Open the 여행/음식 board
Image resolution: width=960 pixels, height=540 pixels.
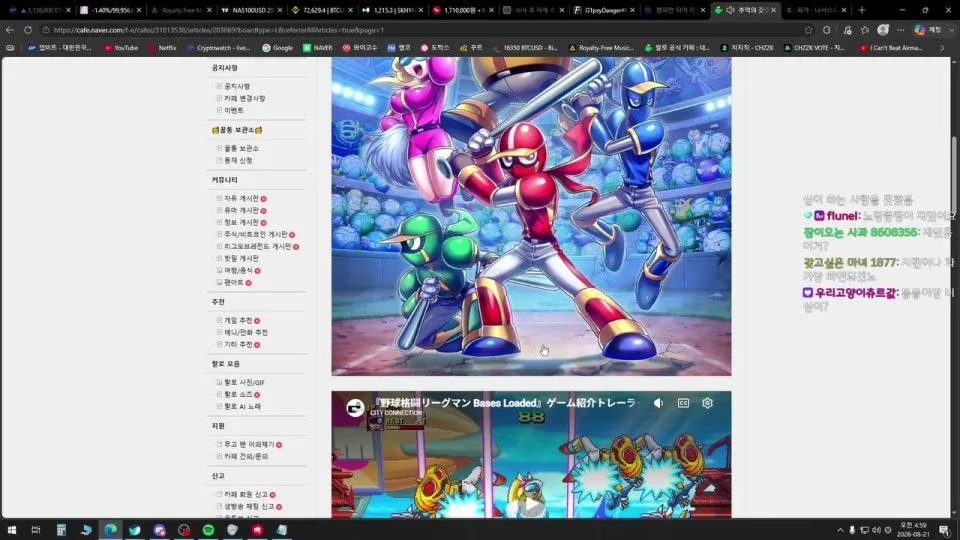[x=238, y=270]
